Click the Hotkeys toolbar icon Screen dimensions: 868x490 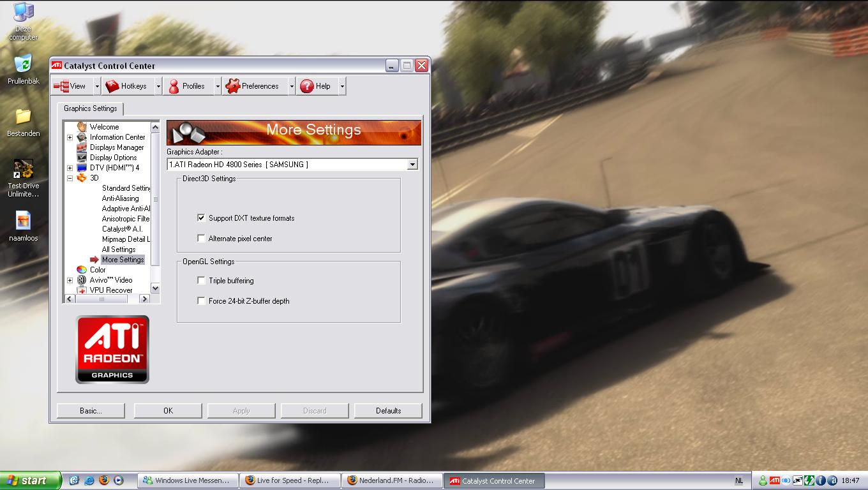coord(112,86)
